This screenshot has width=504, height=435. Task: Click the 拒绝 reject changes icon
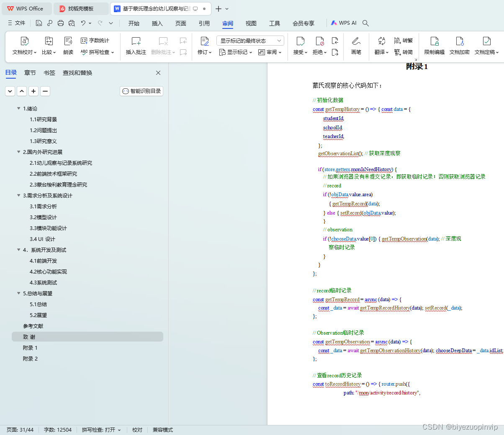click(319, 41)
